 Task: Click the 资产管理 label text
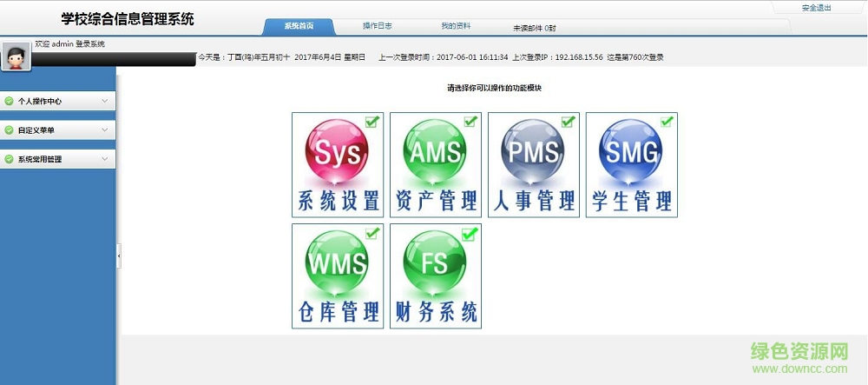click(437, 201)
